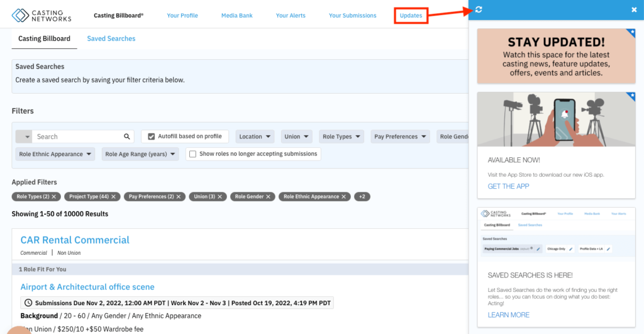
Task: Refresh the updates panel
Action: (x=479, y=9)
